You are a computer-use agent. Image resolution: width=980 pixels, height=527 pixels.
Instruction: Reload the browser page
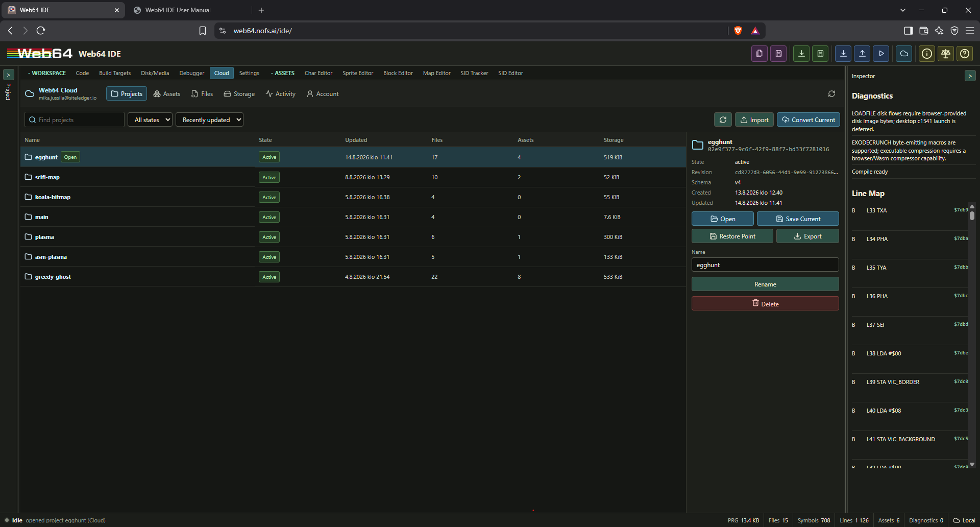[41, 31]
